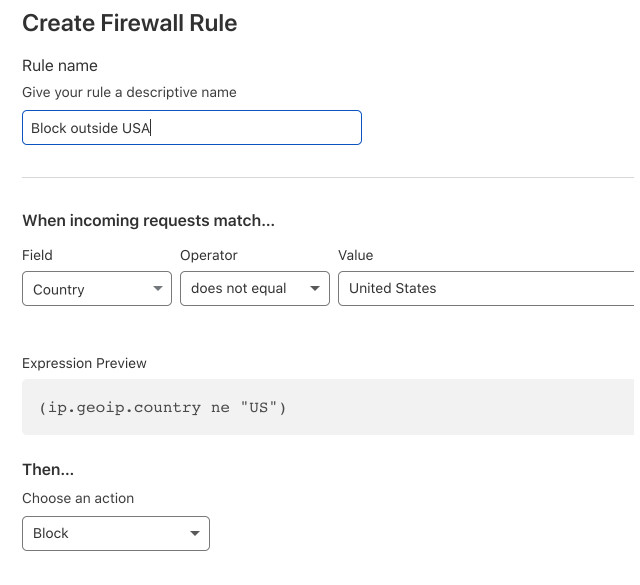This screenshot has height=585, width=640.
Task: Click the 'Value' column label
Action: (356, 255)
